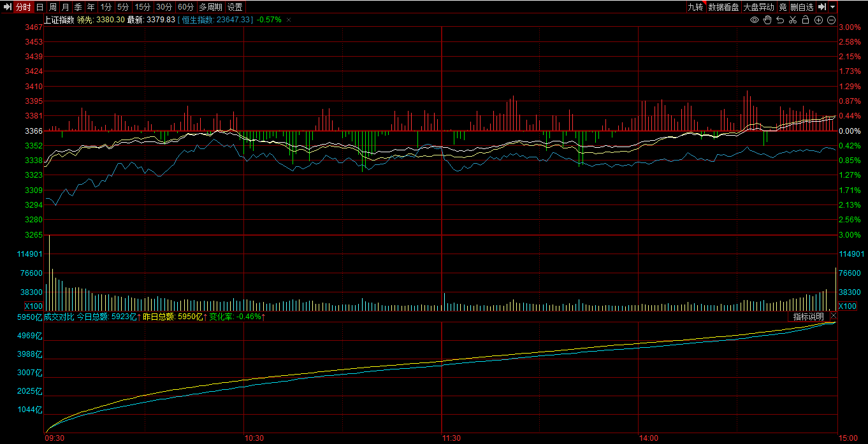Viewport: 868px width, 444px height.
Task: Click the top 3.00% percent axis label
Action: point(850,27)
